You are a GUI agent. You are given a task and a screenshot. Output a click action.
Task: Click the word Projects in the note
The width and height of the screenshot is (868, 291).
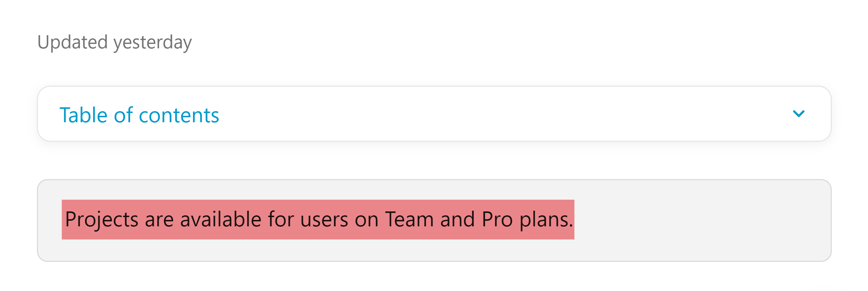pyautogui.click(x=102, y=220)
